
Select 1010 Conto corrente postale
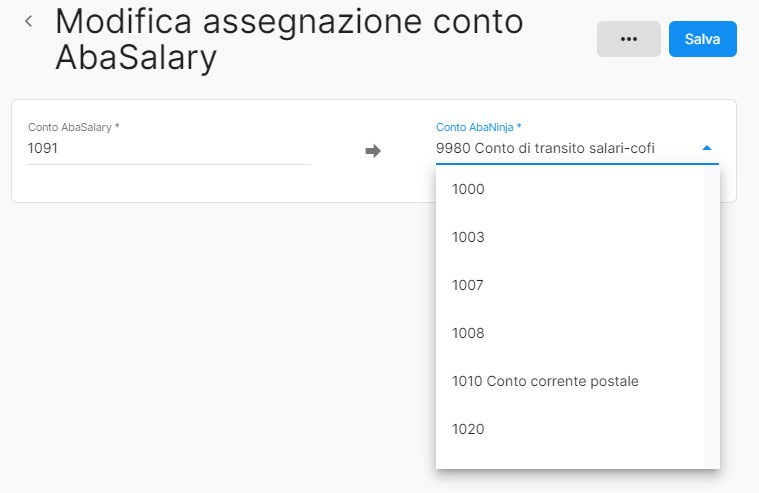(x=570, y=381)
